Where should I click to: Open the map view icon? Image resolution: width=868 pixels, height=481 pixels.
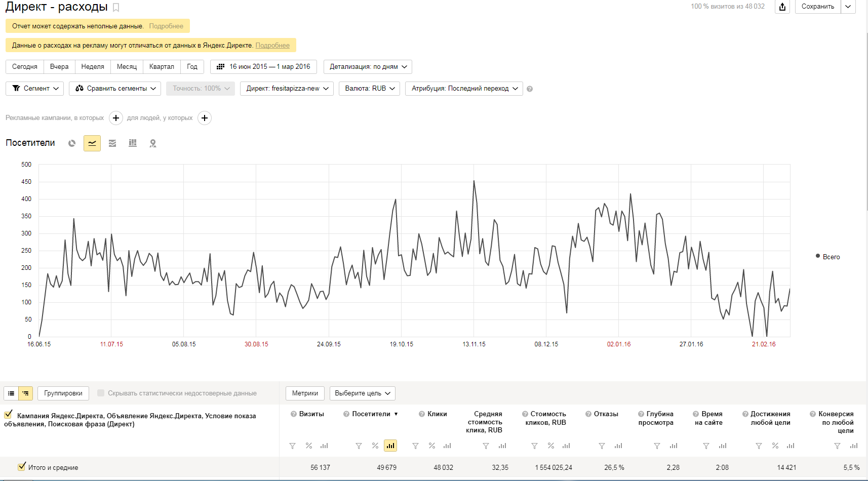point(153,143)
